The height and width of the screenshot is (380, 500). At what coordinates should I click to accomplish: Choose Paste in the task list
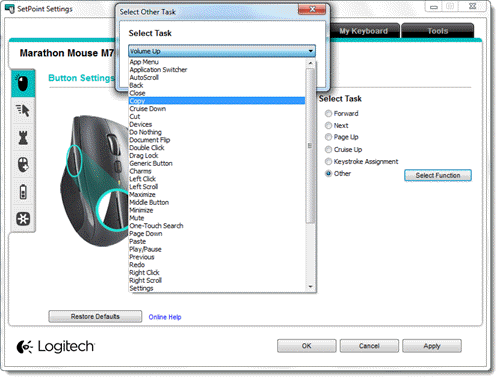pyautogui.click(x=217, y=241)
